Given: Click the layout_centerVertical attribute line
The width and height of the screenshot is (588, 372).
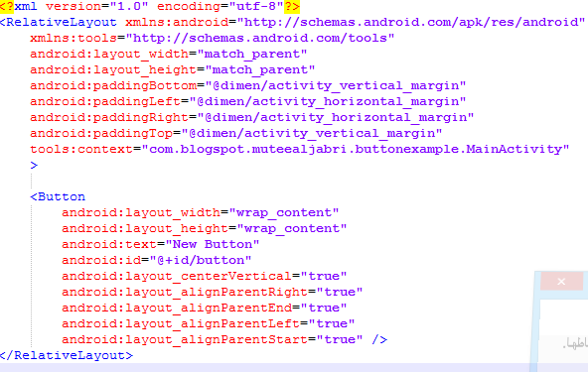Looking at the screenshot, I should pyautogui.click(x=205, y=276).
